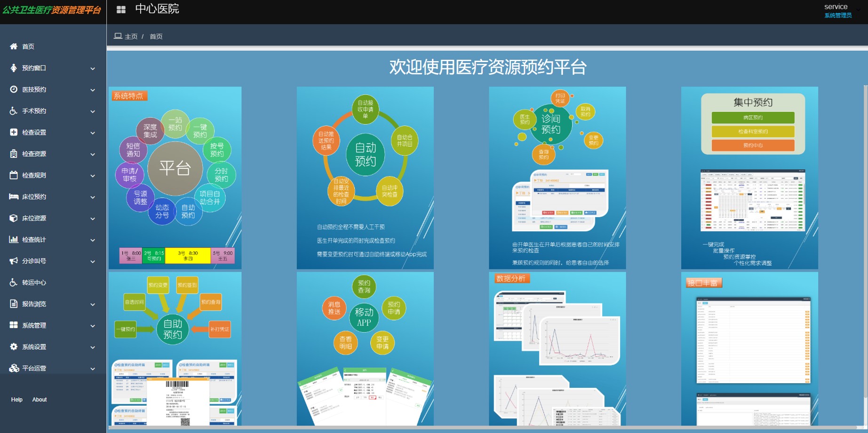Expand the 预约窗口 menu chevron
The width and height of the screenshot is (868, 433).
(x=93, y=69)
